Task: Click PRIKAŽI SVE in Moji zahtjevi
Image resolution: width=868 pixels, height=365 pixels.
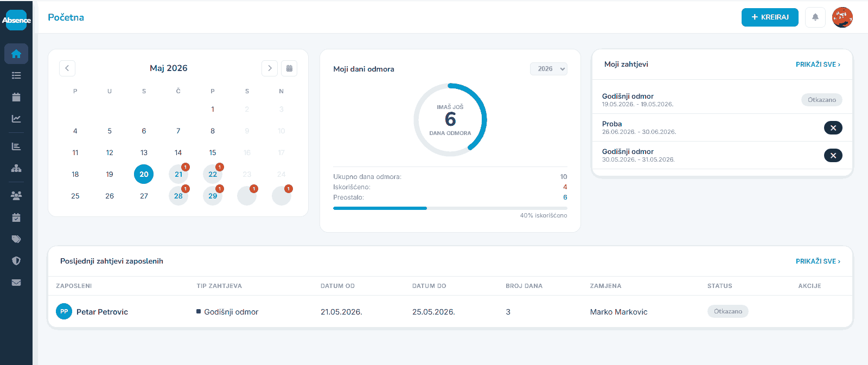Action: coord(818,65)
